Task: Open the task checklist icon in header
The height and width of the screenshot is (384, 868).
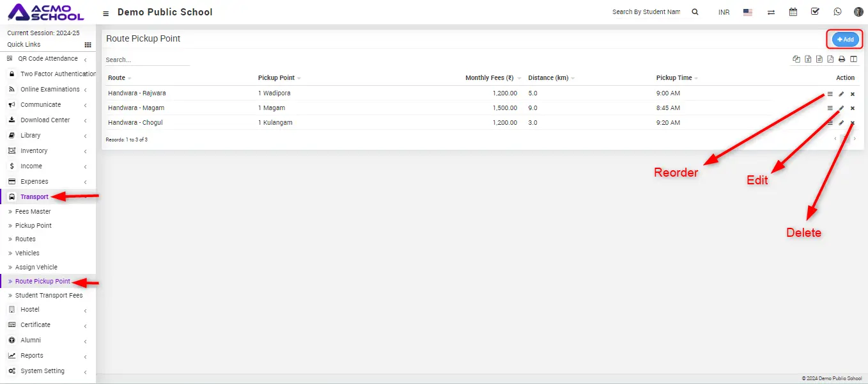Action: coord(815,12)
